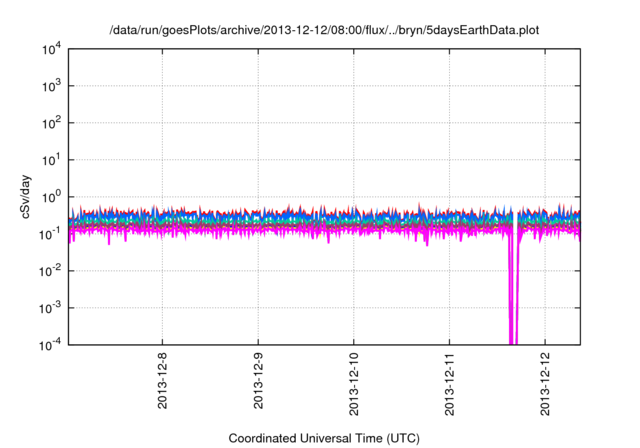Click the 2013-12-9 date tick label
The image size is (640, 448).
tap(258, 381)
